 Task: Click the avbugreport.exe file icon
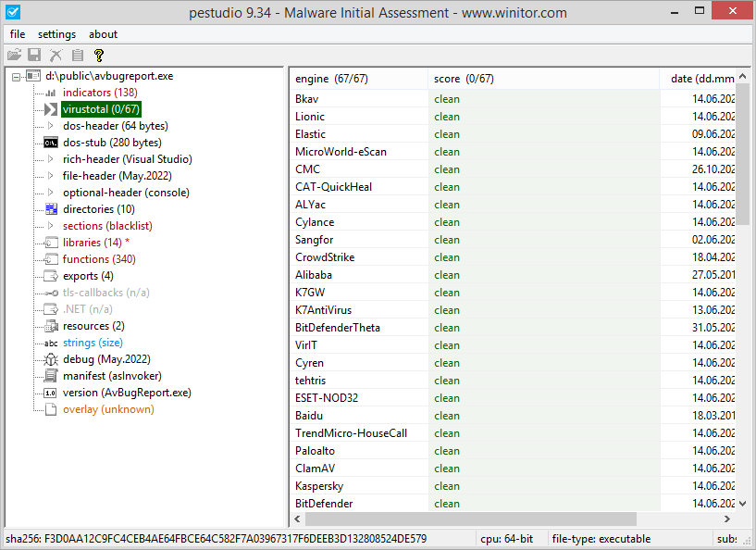[x=33, y=76]
